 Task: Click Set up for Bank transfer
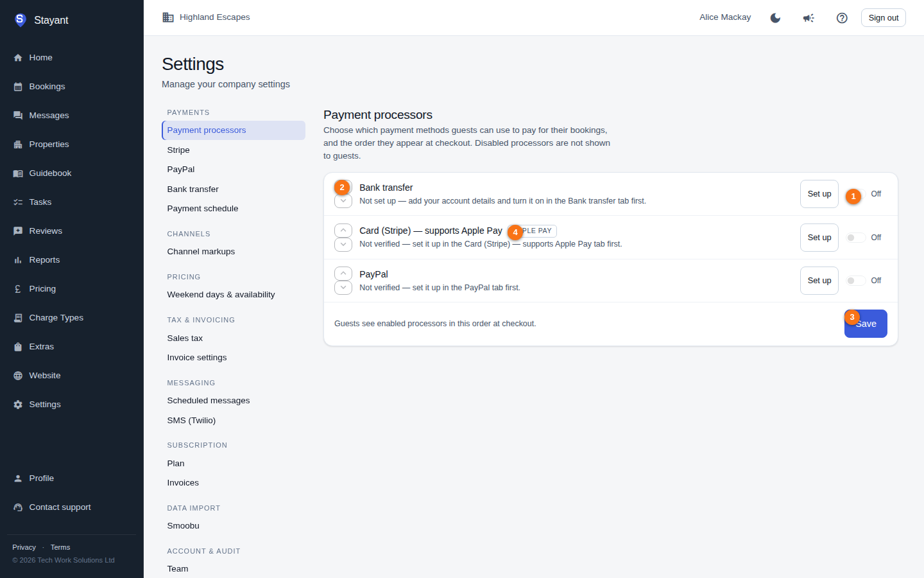pyautogui.click(x=819, y=194)
